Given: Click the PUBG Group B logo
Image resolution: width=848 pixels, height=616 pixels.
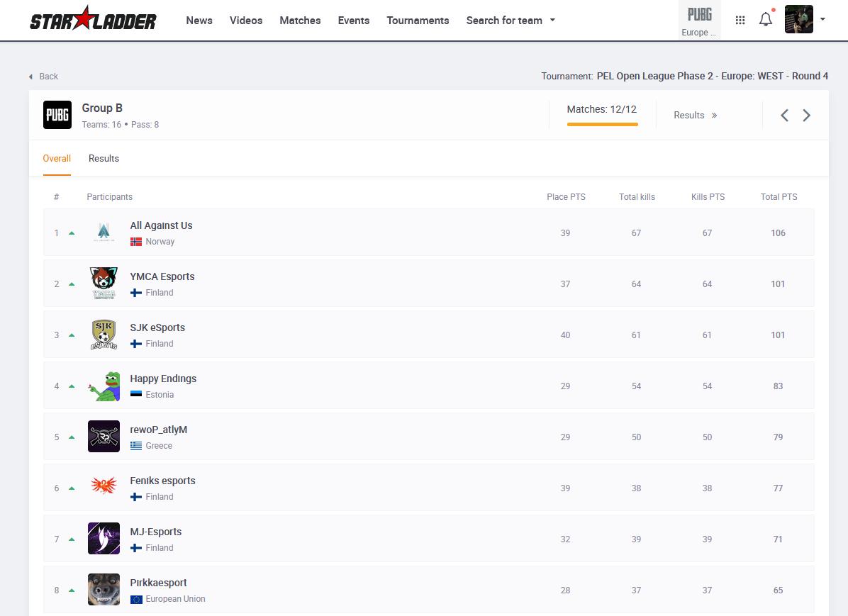Looking at the screenshot, I should tap(57, 115).
